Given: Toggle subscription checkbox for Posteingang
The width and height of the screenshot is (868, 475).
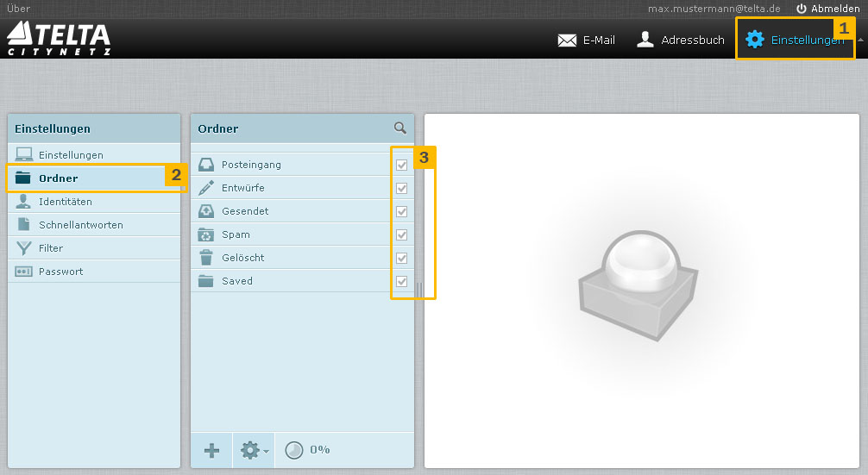Looking at the screenshot, I should coord(401,165).
